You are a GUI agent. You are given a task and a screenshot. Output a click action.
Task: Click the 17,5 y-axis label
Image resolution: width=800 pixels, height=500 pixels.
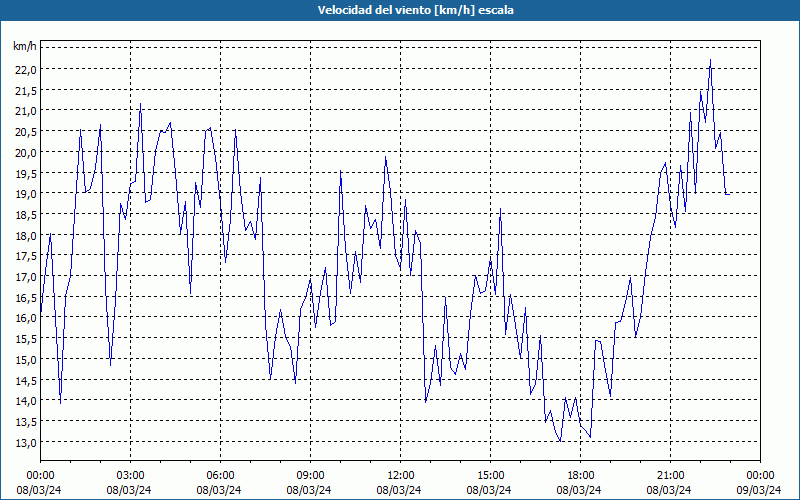click(26, 256)
